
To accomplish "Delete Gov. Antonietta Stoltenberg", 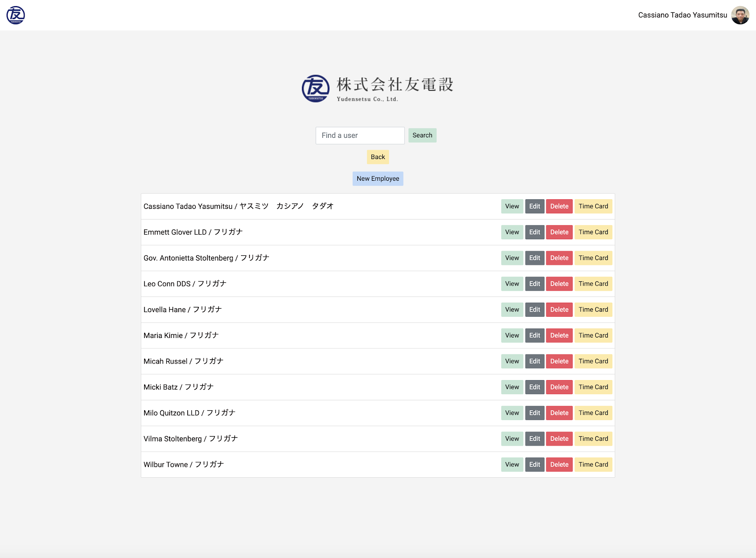I will click(x=559, y=258).
